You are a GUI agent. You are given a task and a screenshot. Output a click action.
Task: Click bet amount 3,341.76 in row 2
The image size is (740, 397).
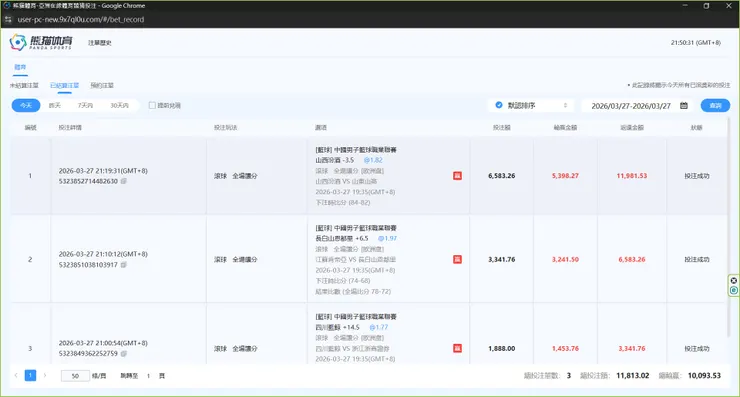coord(502,259)
